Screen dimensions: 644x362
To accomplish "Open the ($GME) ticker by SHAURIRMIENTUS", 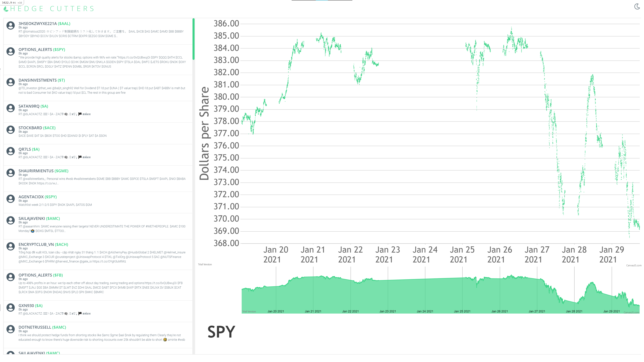I will pyautogui.click(x=62, y=171).
